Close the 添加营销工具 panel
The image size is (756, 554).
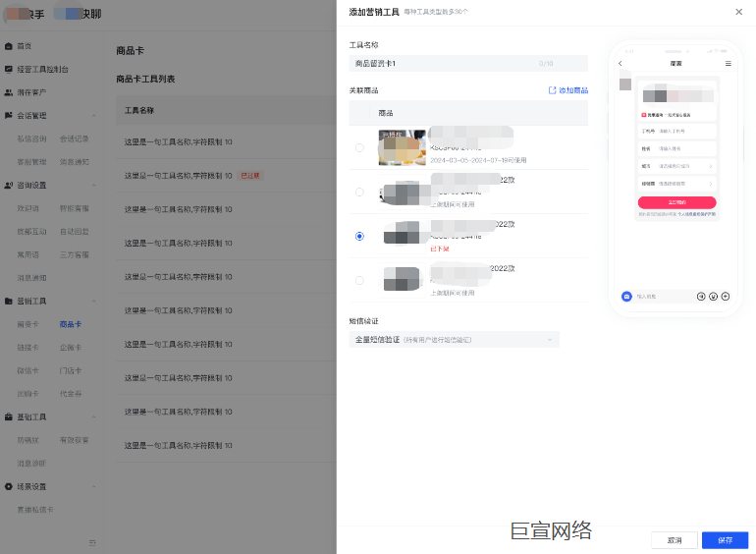pos(738,12)
